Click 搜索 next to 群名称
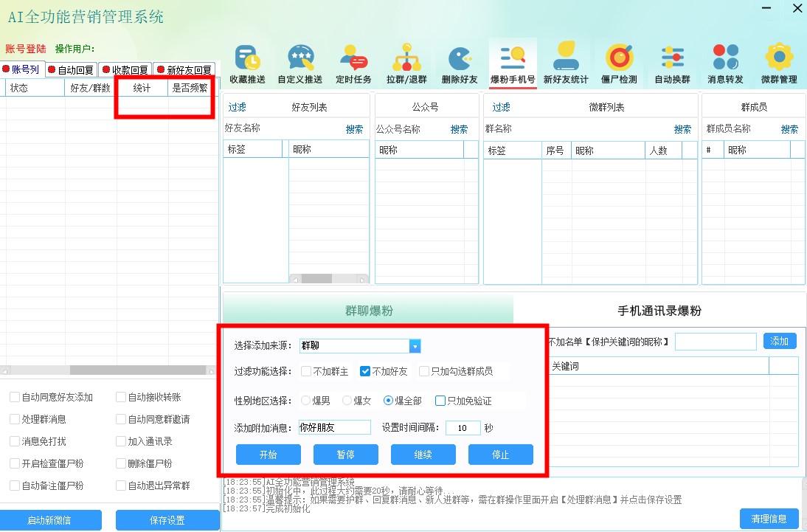 pos(682,129)
